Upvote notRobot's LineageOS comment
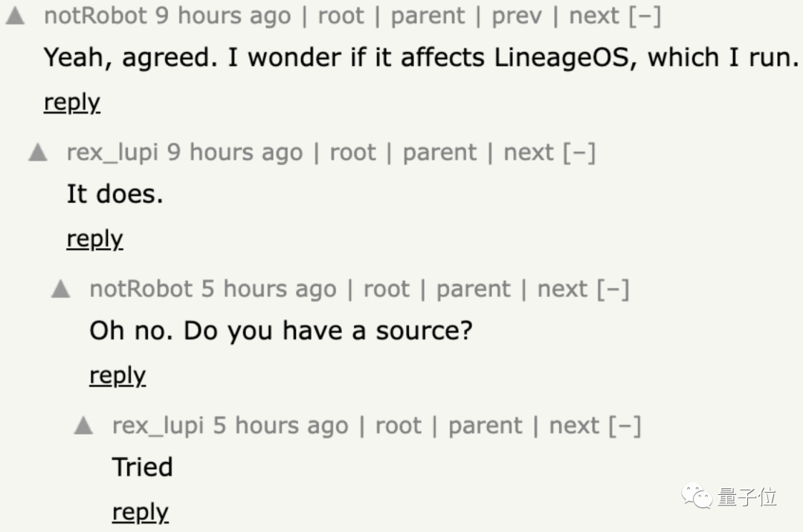Screen dimensions: 803x532 tap(15, 16)
